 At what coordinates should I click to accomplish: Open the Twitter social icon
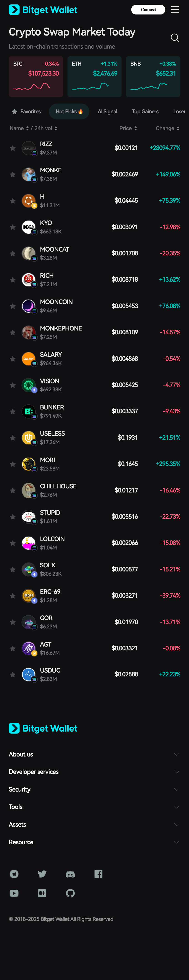[42, 874]
